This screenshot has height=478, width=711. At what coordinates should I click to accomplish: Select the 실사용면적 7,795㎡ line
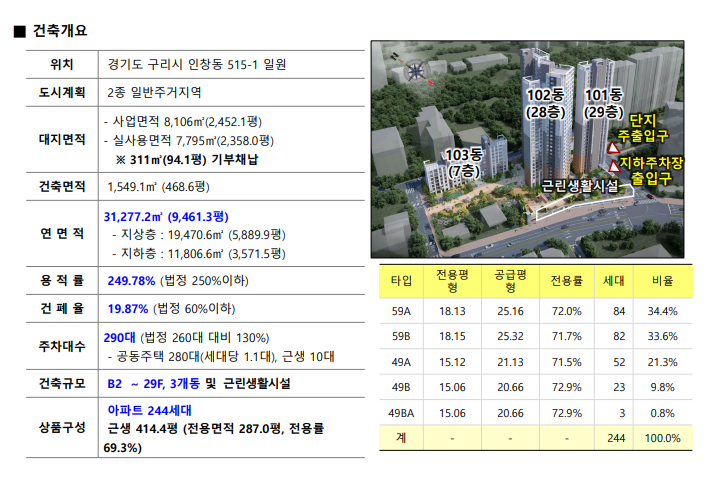pyautogui.click(x=189, y=141)
